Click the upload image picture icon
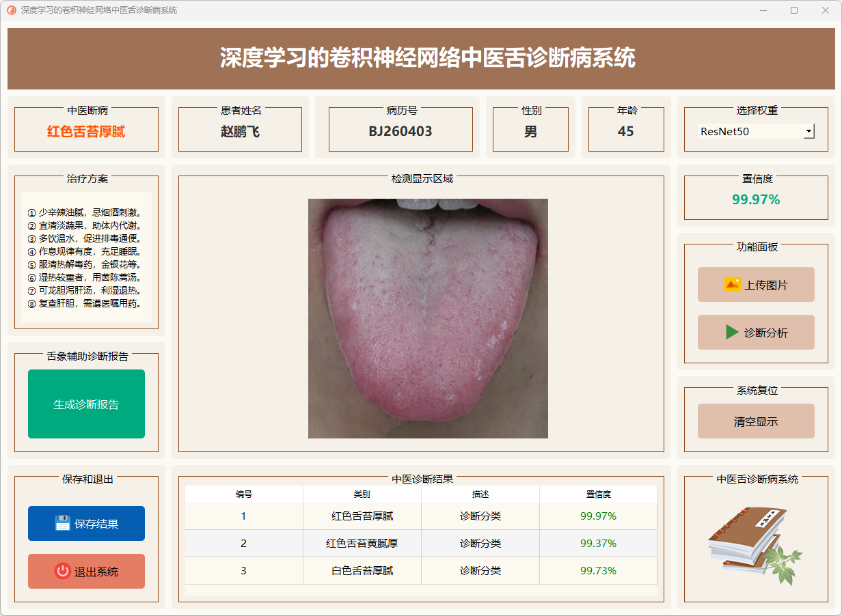842x616 pixels. click(x=732, y=285)
